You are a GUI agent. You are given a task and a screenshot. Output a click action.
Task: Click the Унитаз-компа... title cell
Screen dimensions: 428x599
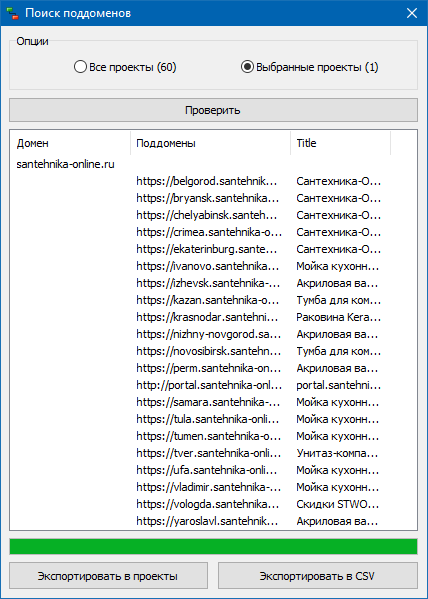tap(337, 453)
